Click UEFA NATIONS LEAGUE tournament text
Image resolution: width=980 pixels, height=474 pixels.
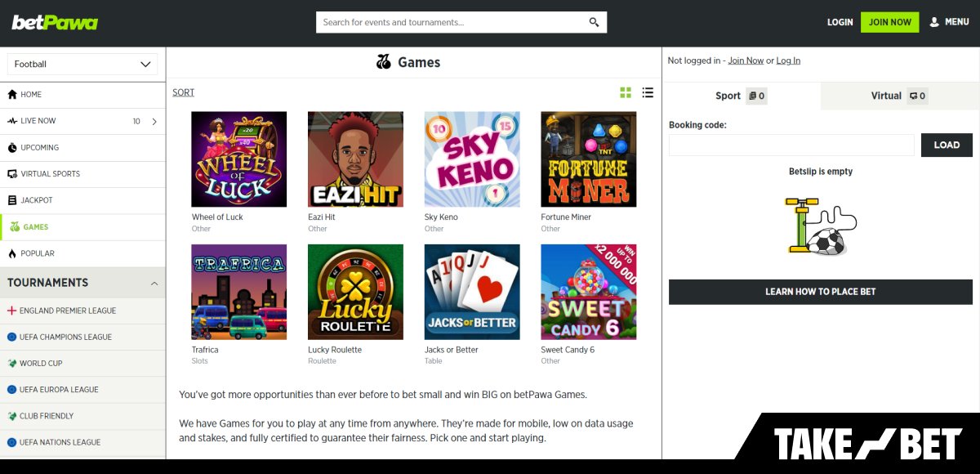[60, 442]
